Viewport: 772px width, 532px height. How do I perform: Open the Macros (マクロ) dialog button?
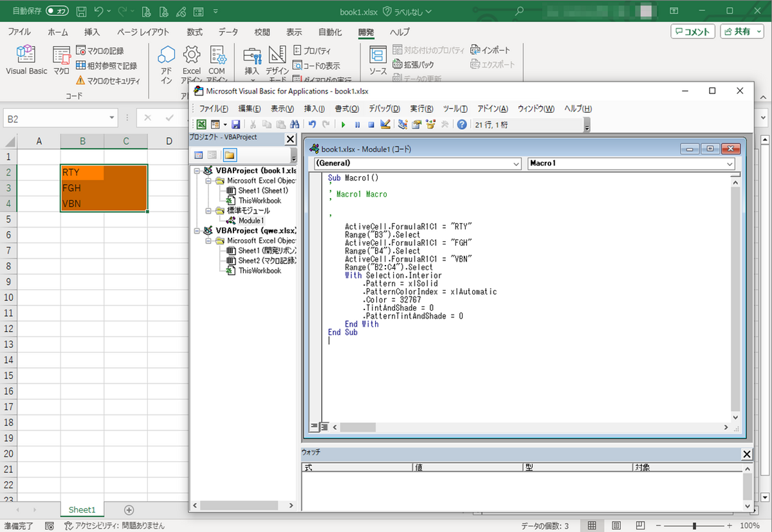click(x=61, y=60)
